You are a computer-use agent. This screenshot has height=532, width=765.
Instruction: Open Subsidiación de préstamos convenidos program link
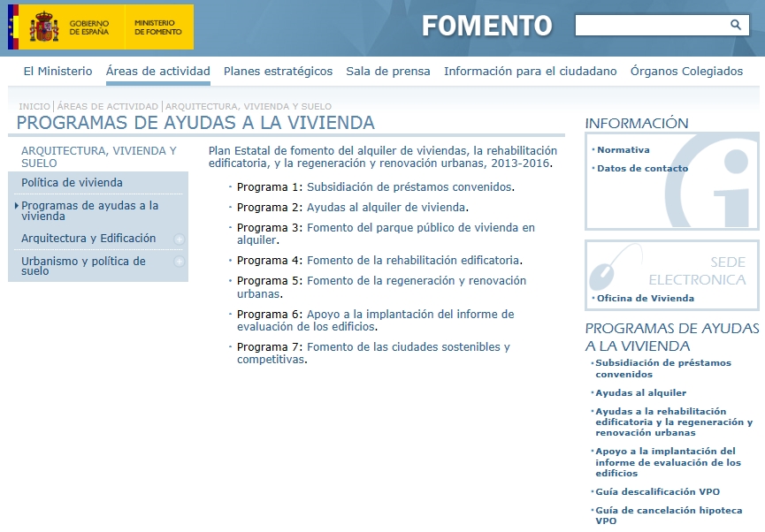(x=409, y=187)
